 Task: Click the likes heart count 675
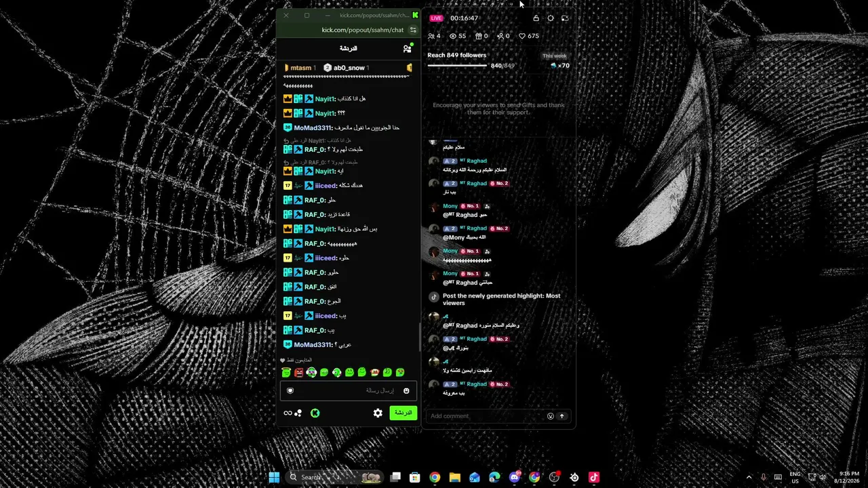pos(529,36)
